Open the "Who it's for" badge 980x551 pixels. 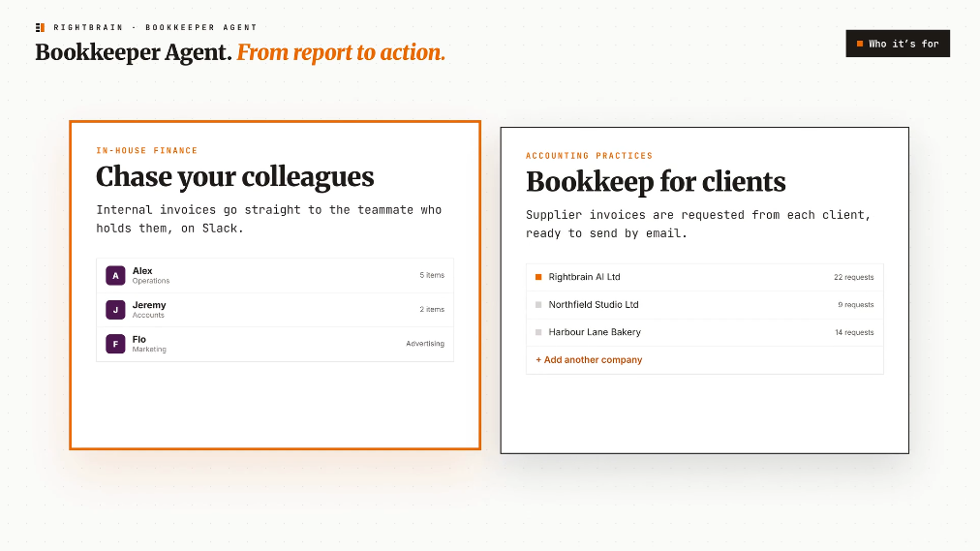898,44
